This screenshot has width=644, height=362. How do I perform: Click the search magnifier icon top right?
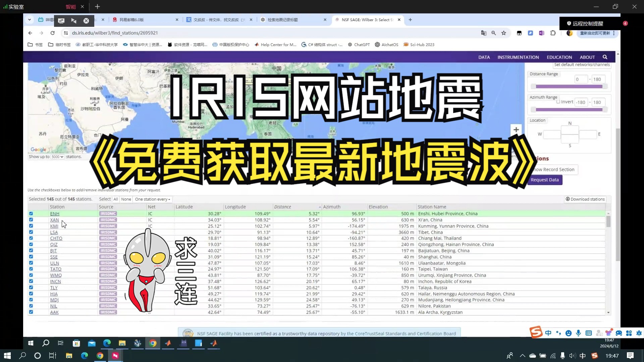(605, 57)
